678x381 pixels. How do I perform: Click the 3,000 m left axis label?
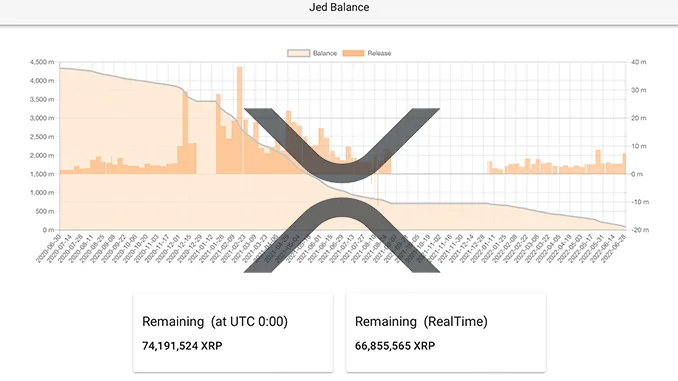pos(42,118)
